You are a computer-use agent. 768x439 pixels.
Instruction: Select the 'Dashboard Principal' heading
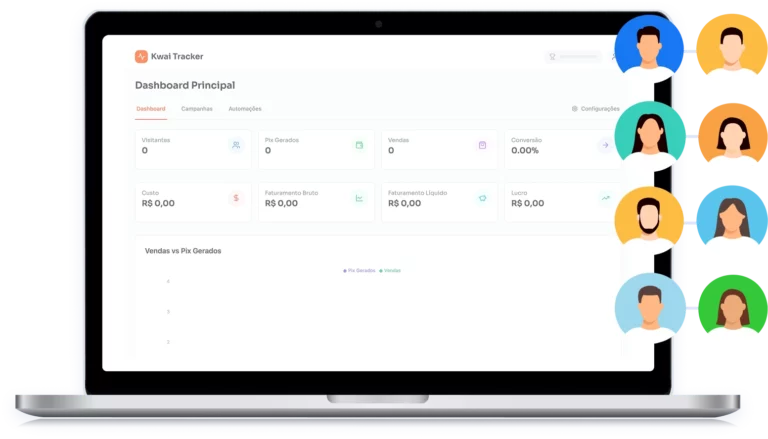point(185,85)
